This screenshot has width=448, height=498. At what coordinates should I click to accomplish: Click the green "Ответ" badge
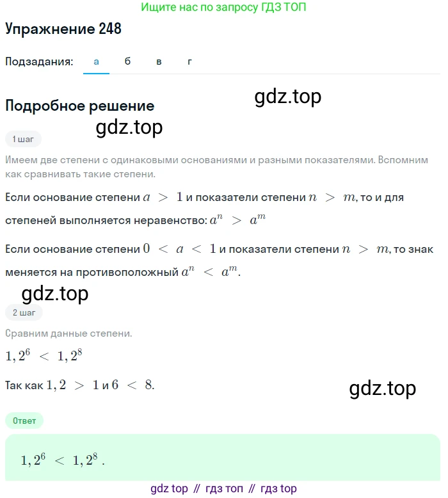24,421
